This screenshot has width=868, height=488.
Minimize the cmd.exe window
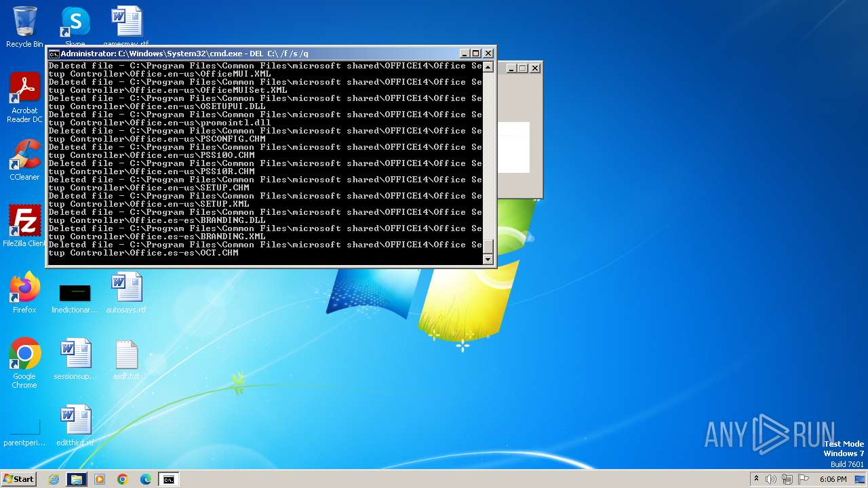465,54
